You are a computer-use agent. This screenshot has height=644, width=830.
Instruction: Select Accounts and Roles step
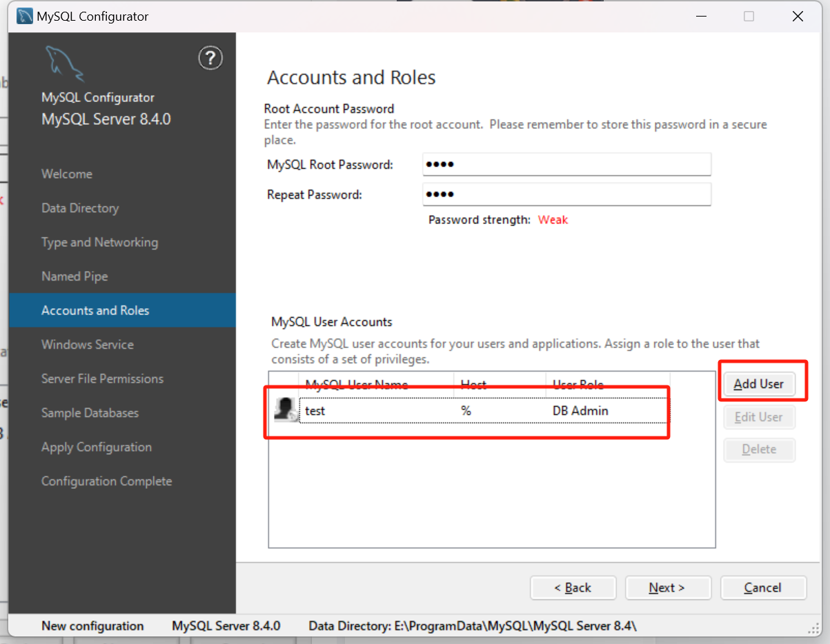95,310
